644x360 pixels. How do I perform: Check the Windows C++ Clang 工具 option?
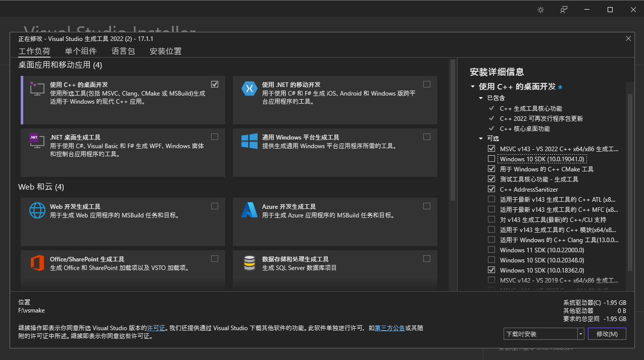(491, 240)
